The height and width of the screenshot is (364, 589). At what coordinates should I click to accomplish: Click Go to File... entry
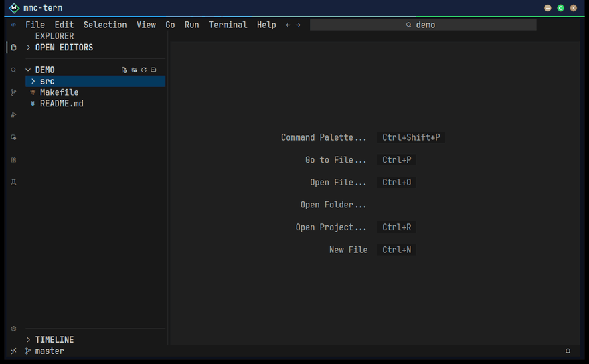click(x=335, y=160)
